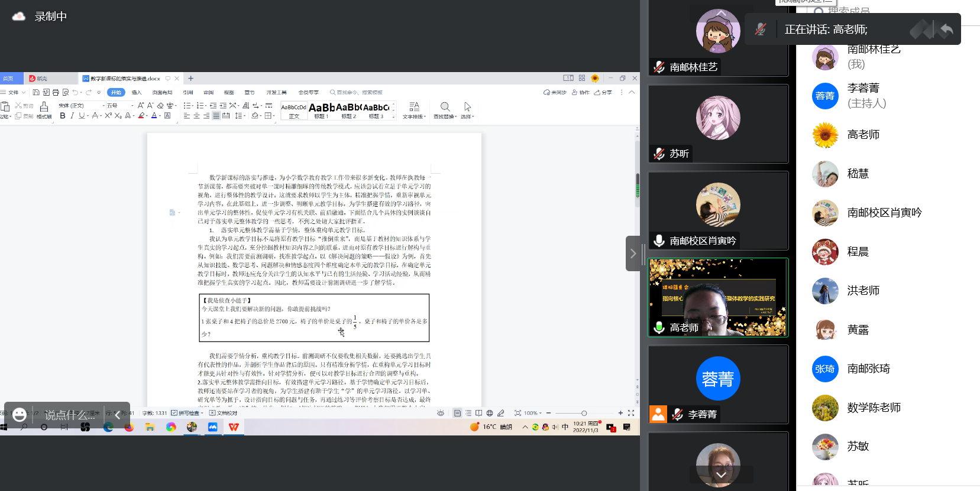Open File Explorer from the taskbar
Screen dimensions: 980x491
tap(150, 427)
